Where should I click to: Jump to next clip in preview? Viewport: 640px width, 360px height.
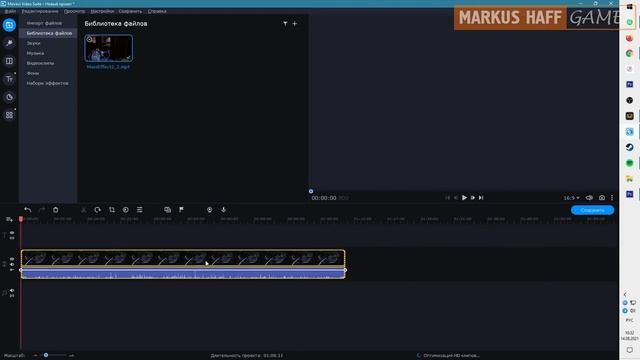pyautogui.click(x=481, y=198)
